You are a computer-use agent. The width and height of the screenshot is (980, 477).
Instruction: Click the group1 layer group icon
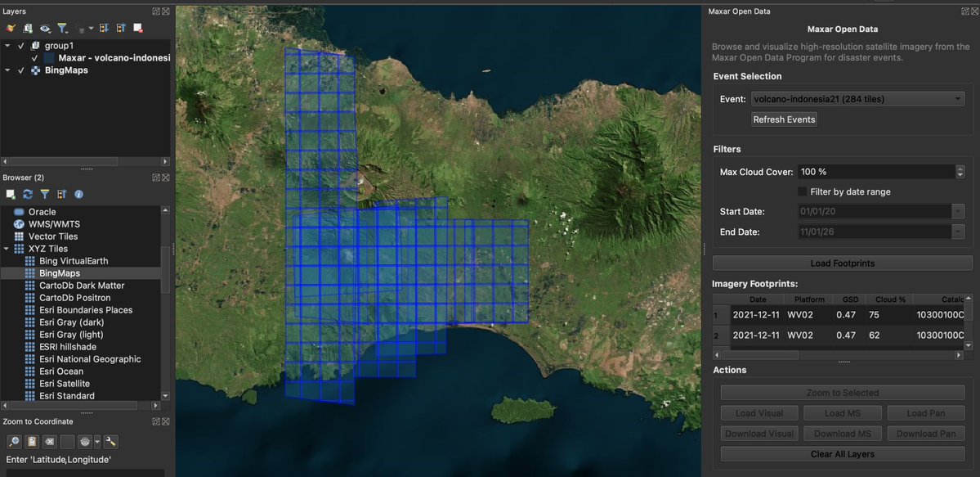click(x=35, y=46)
